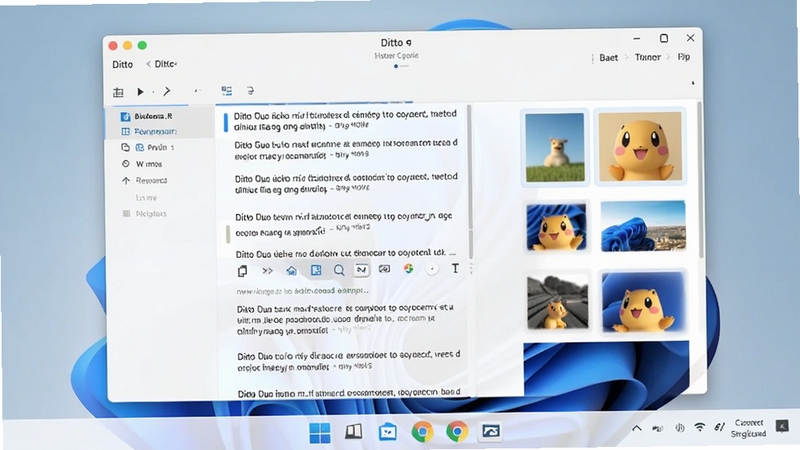Open the Windows Start button
The image size is (800, 450).
click(320, 433)
